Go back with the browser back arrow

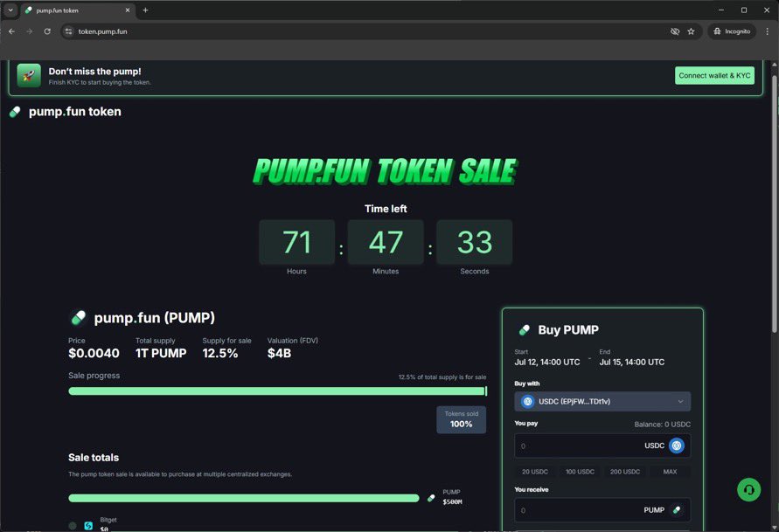(12, 31)
